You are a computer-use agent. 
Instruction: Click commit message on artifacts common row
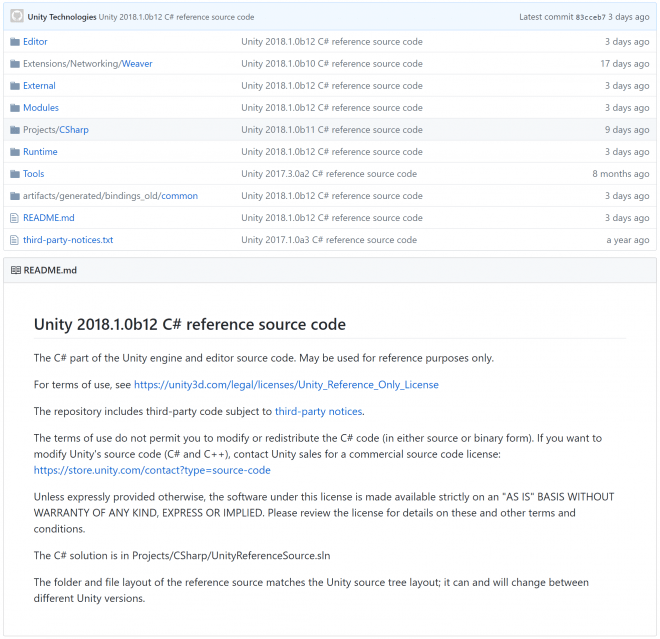click(332, 196)
